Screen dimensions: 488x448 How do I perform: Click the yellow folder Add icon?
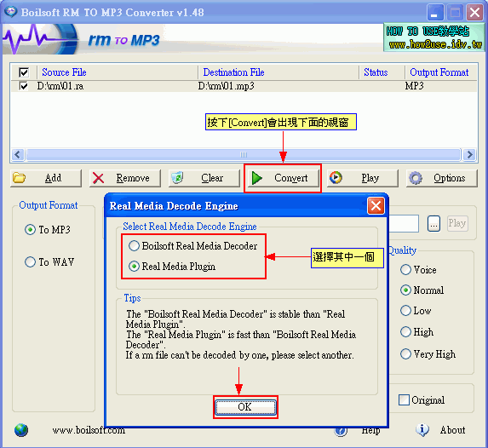20,178
